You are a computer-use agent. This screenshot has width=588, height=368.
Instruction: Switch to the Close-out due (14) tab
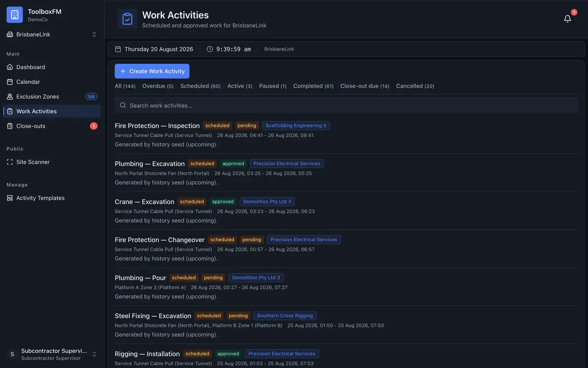coord(365,86)
